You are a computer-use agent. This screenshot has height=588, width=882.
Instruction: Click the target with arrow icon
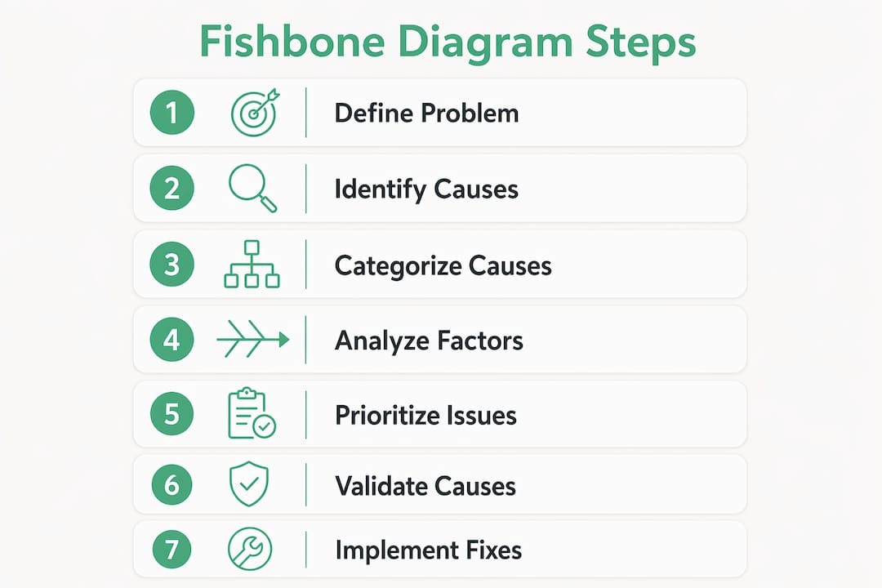[255, 112]
